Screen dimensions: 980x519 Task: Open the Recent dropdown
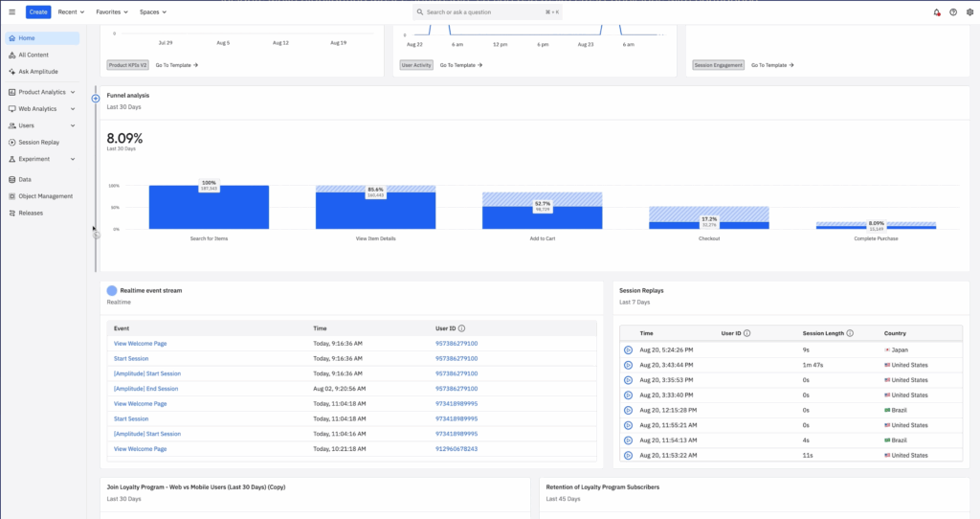(71, 12)
